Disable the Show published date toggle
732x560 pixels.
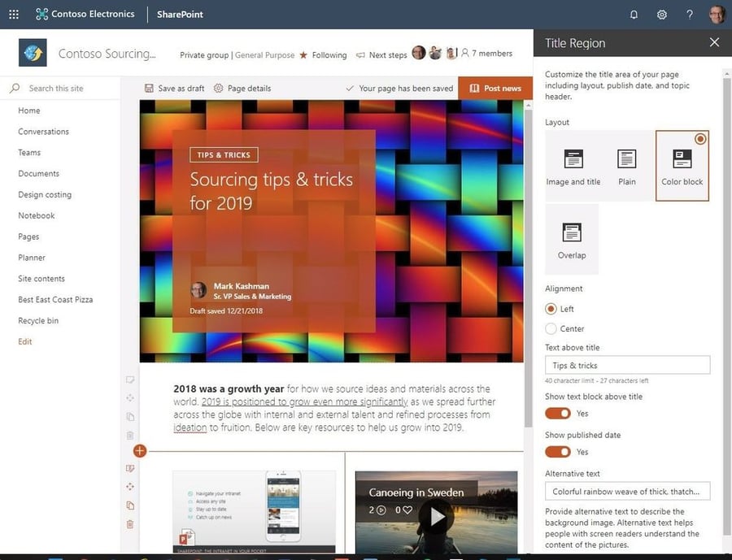(557, 452)
